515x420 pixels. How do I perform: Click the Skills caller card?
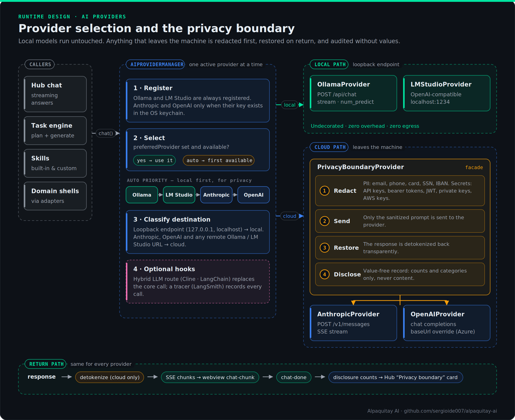pyautogui.click(x=55, y=163)
